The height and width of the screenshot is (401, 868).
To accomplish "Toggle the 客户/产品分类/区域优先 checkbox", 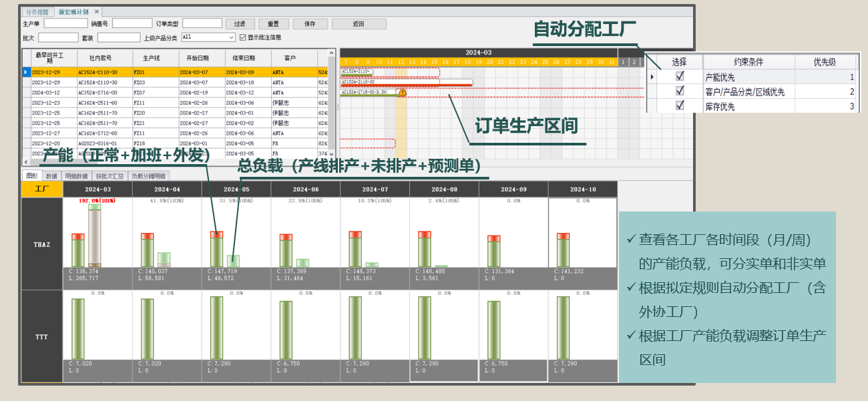I will click(680, 91).
